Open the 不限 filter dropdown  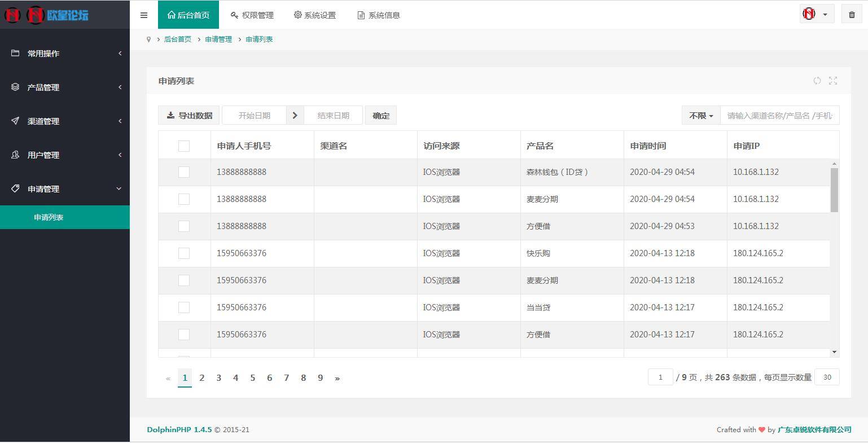pyautogui.click(x=700, y=115)
